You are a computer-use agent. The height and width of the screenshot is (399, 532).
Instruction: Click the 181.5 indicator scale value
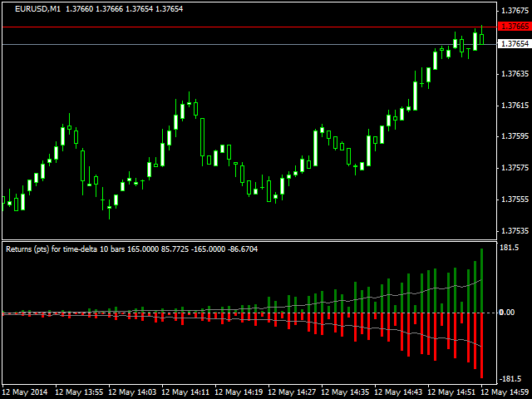coord(510,248)
